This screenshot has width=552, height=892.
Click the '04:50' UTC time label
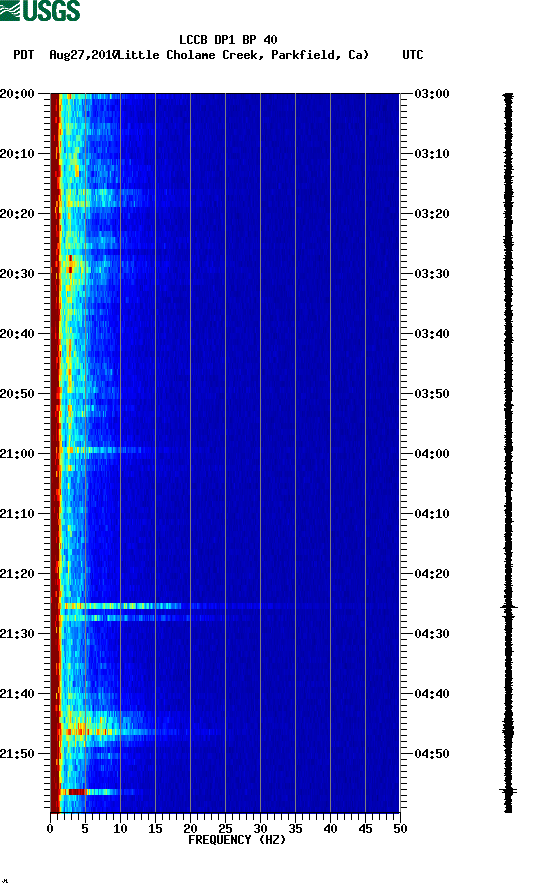[432, 754]
